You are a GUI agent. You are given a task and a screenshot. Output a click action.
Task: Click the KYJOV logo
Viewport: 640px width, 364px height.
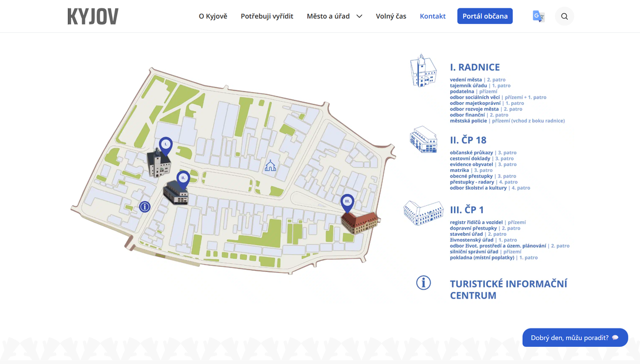[93, 17]
